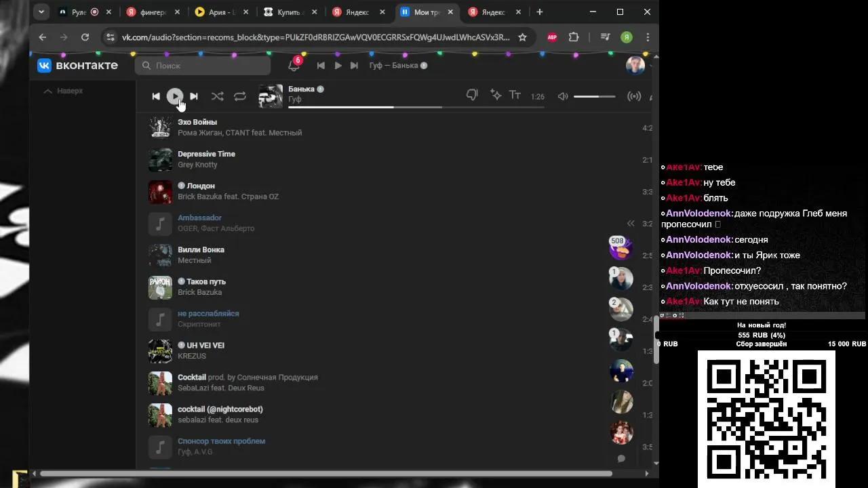Open artist Рома Жиган, CTANT feat. Местный

click(239, 133)
